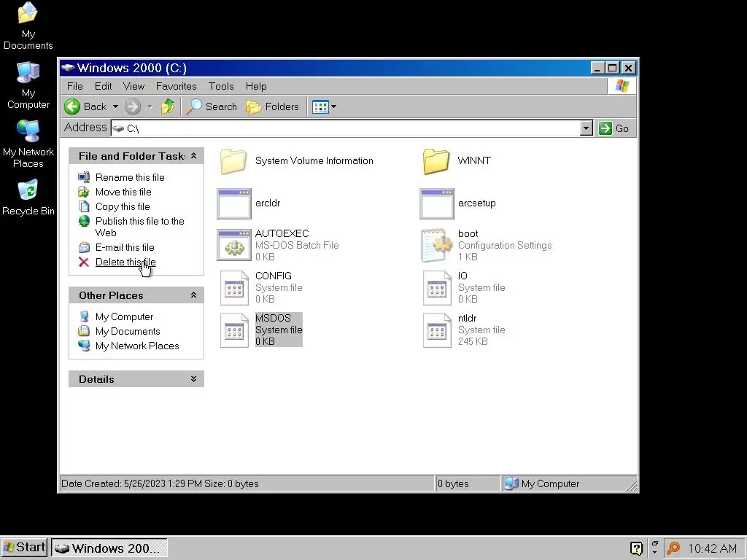747x560 pixels.
Task: Select the boot configuration settings icon
Action: (x=437, y=245)
